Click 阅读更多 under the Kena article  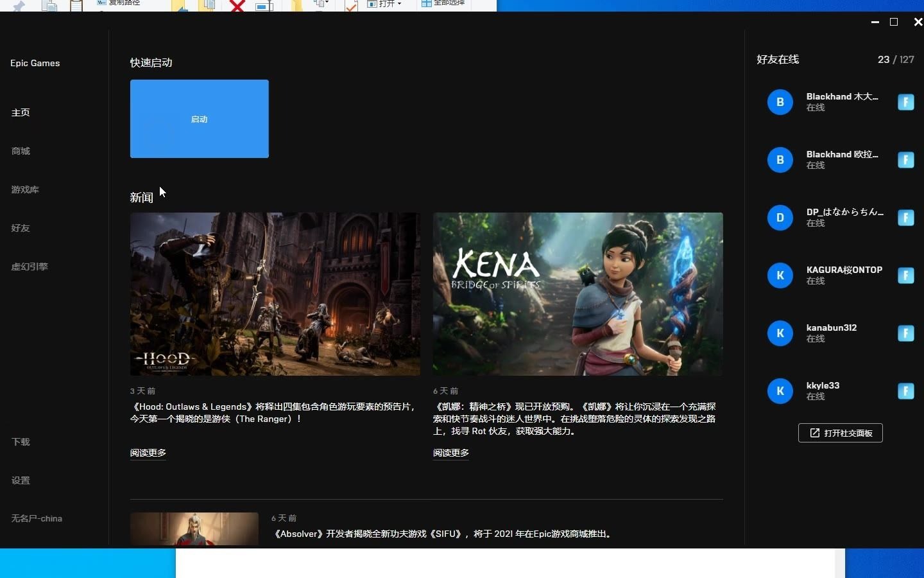coord(451,453)
